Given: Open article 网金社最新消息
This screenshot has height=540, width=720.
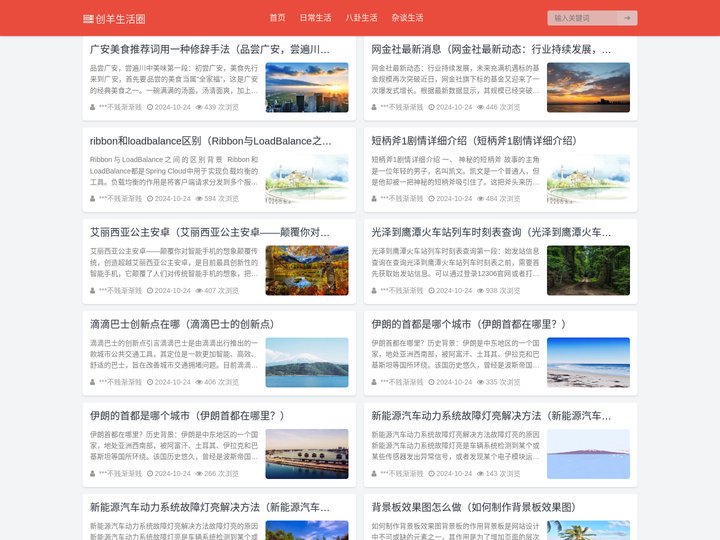Looking at the screenshot, I should point(491,49).
